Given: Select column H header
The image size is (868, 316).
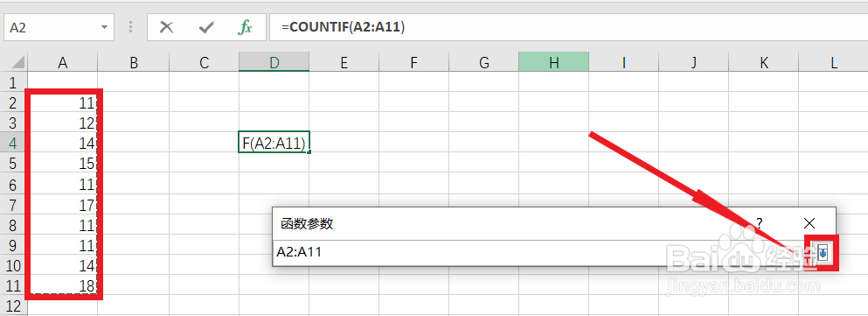Looking at the screenshot, I should [x=553, y=63].
